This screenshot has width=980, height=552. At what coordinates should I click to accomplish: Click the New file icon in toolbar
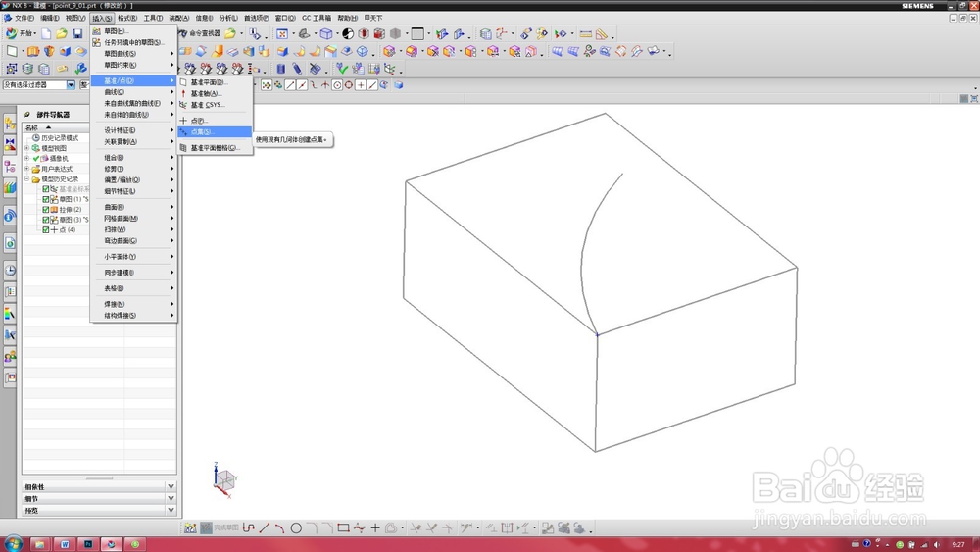[47, 33]
